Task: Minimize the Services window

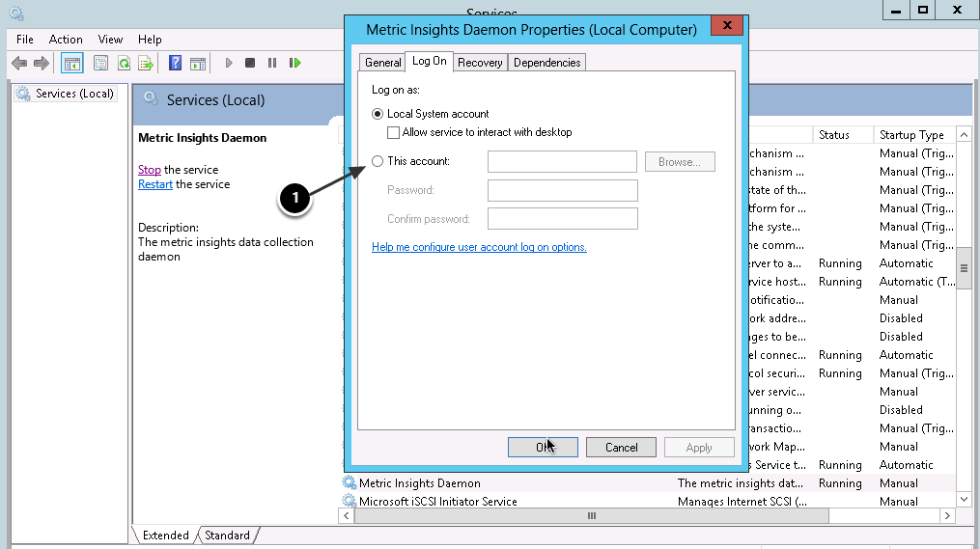Action: tap(896, 10)
